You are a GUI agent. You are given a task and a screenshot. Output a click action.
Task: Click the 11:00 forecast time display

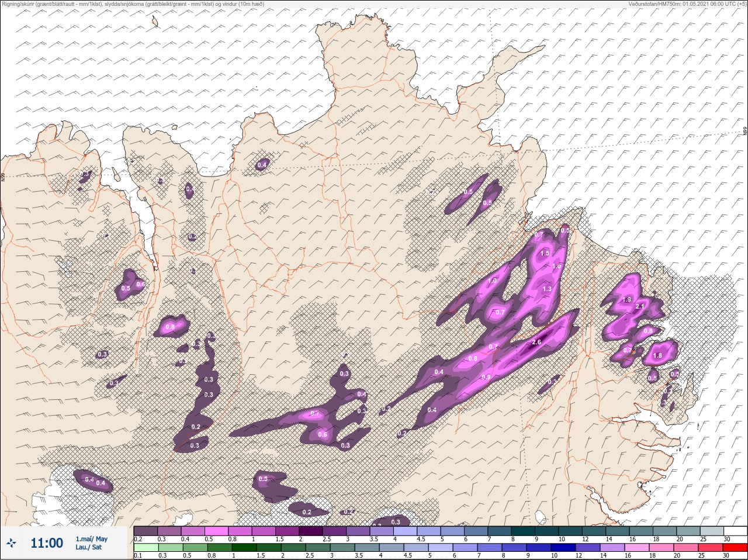pos(47,543)
